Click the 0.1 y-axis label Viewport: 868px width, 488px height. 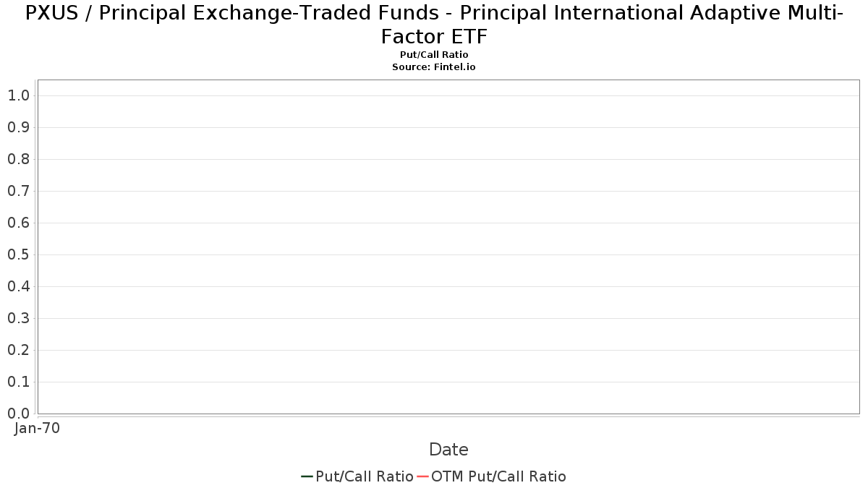(x=18, y=382)
